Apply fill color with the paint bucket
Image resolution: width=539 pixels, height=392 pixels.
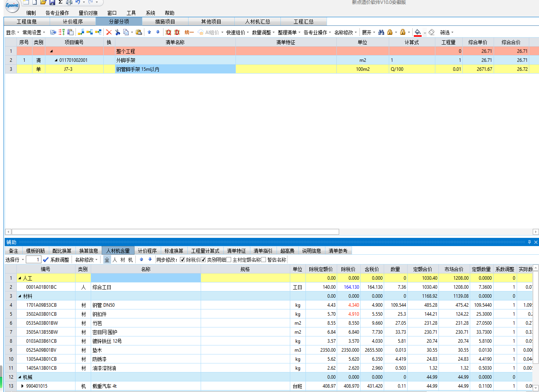[x=418, y=32]
